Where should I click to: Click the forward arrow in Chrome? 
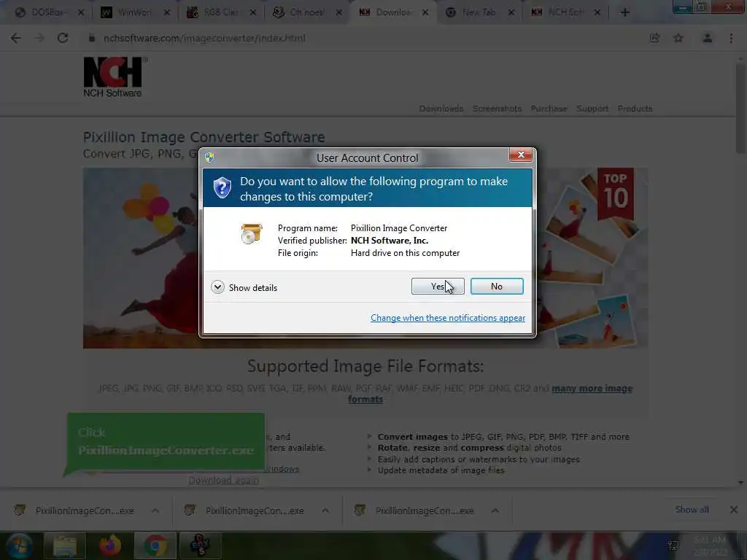coord(39,38)
